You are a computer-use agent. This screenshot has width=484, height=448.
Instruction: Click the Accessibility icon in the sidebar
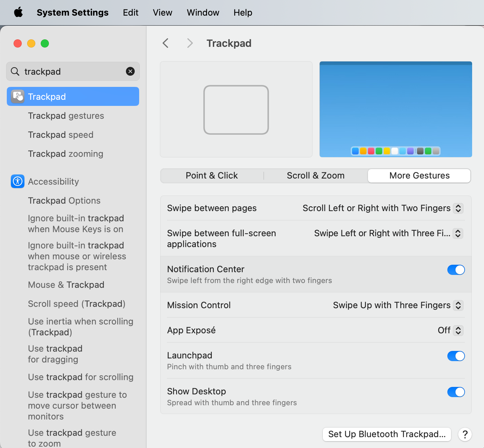(x=18, y=181)
